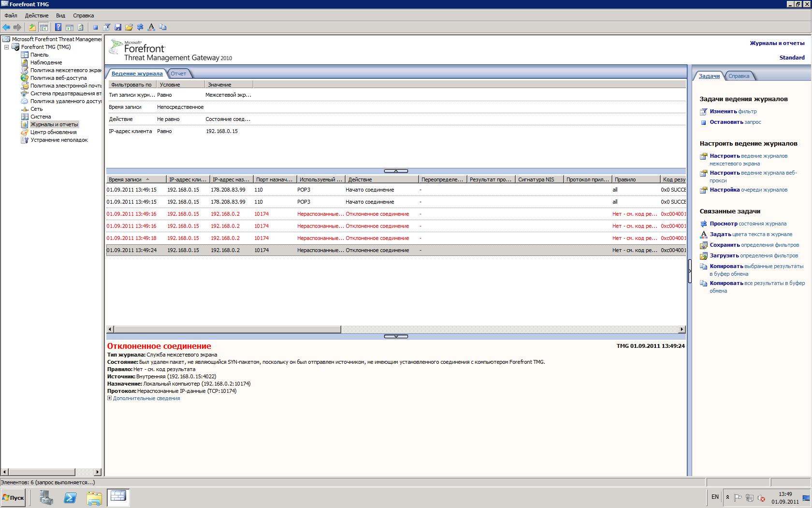Switch to the Справка tab in task pane
The image size is (812, 508).
pos(739,76)
